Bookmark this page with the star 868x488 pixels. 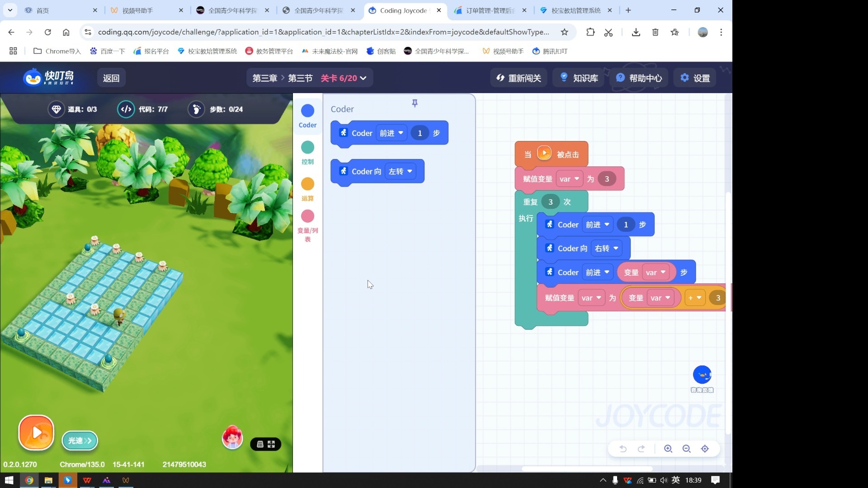point(565,32)
